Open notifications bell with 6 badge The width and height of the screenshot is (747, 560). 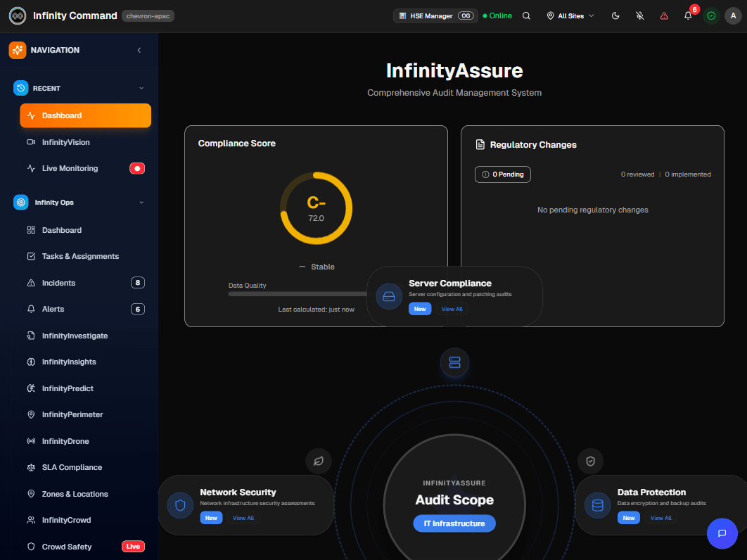tap(689, 15)
